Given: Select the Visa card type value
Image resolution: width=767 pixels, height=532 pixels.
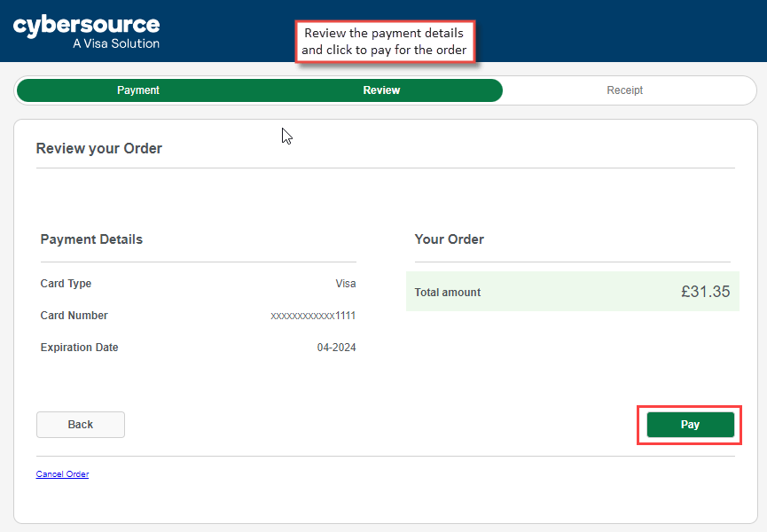Looking at the screenshot, I should coord(345,284).
